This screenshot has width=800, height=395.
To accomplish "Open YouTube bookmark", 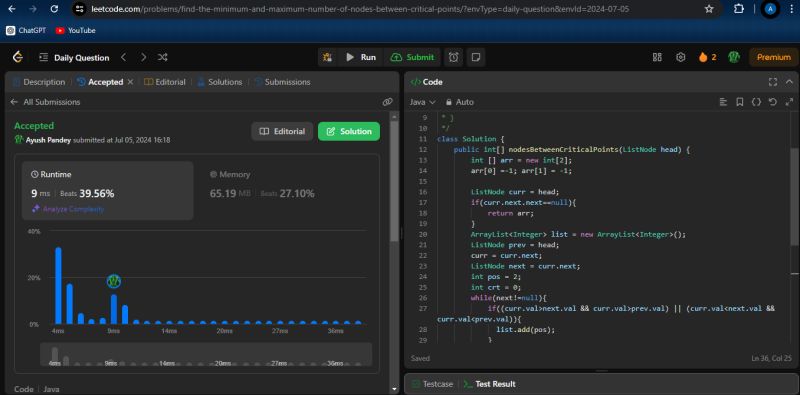I will click(x=76, y=31).
